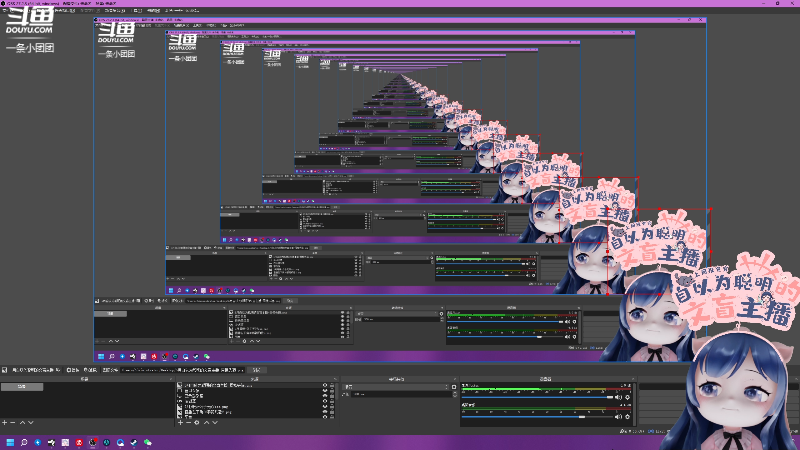Click the image source icon in the source toolbar
This screenshot has height=450, width=800.
4,370
